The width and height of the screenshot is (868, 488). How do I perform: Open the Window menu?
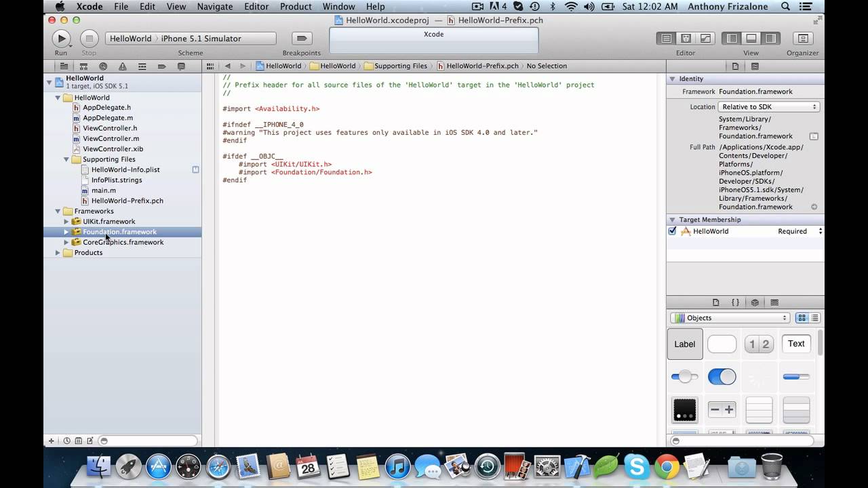[x=338, y=7]
